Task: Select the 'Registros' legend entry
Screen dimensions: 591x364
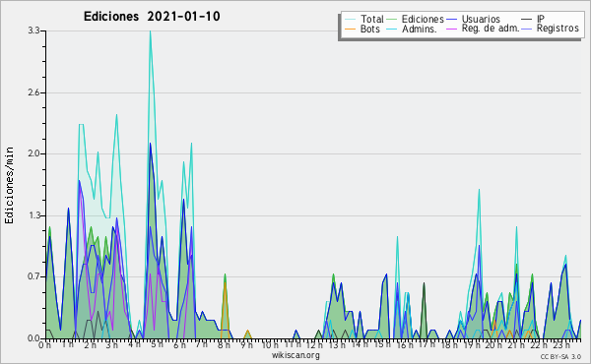Action: point(558,29)
